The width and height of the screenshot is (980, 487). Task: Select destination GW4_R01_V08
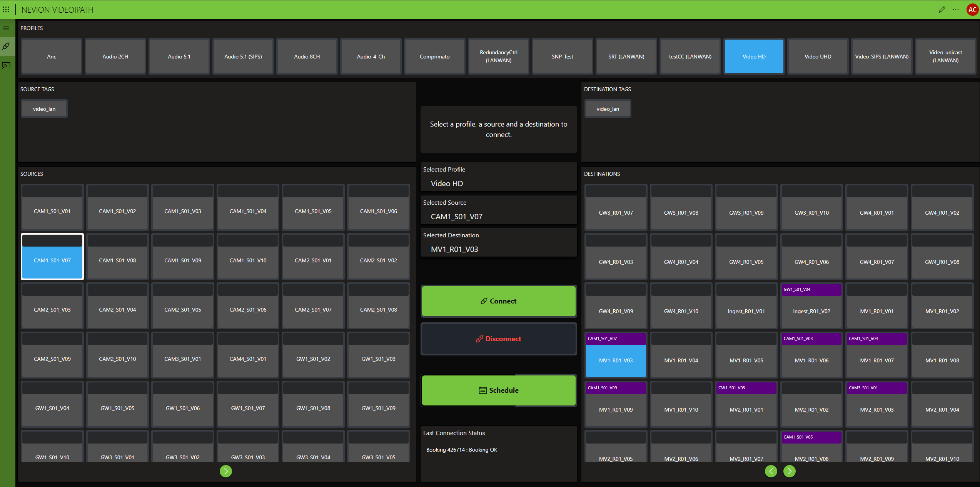(942, 256)
